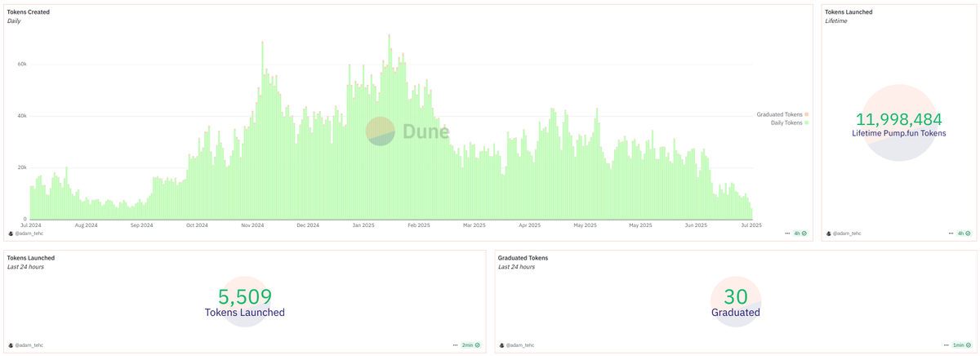This screenshot has width=980, height=356.
Task: Select the 30 graduated counter value
Action: [736, 297]
